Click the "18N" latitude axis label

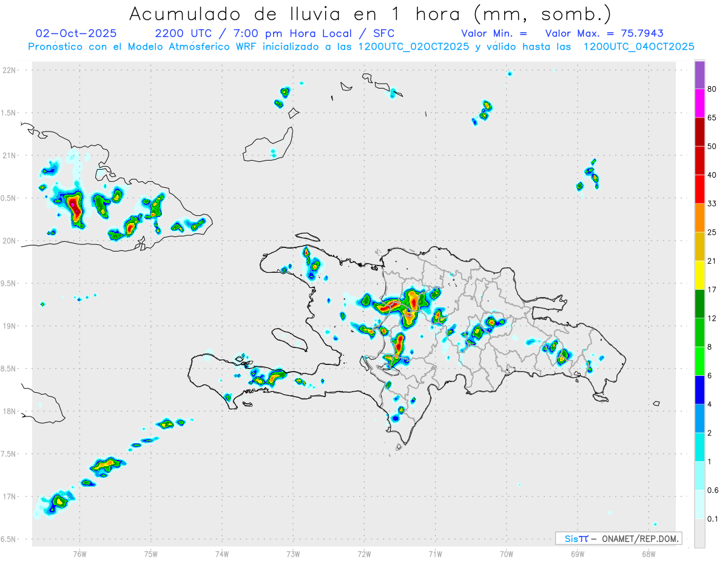point(10,412)
